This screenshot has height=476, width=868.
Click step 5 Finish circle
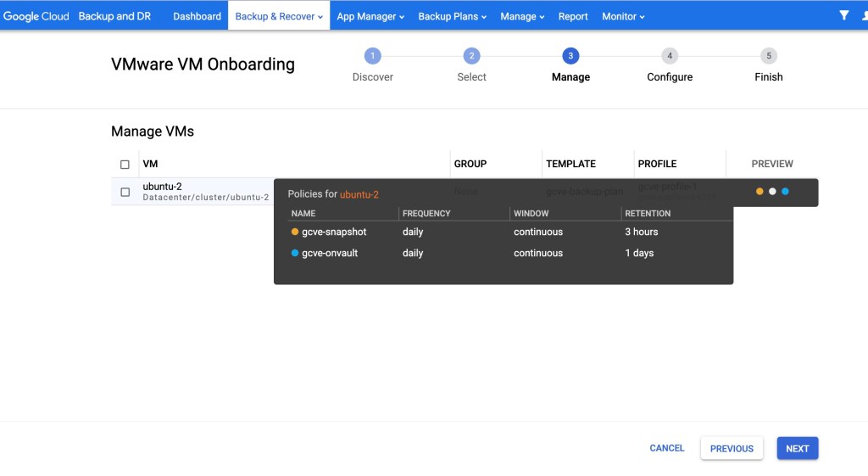coord(769,56)
